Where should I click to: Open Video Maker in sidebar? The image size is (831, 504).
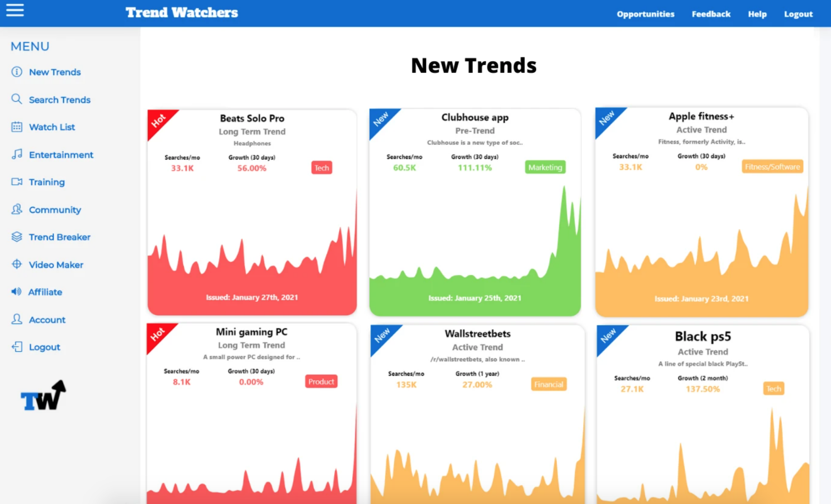56,264
